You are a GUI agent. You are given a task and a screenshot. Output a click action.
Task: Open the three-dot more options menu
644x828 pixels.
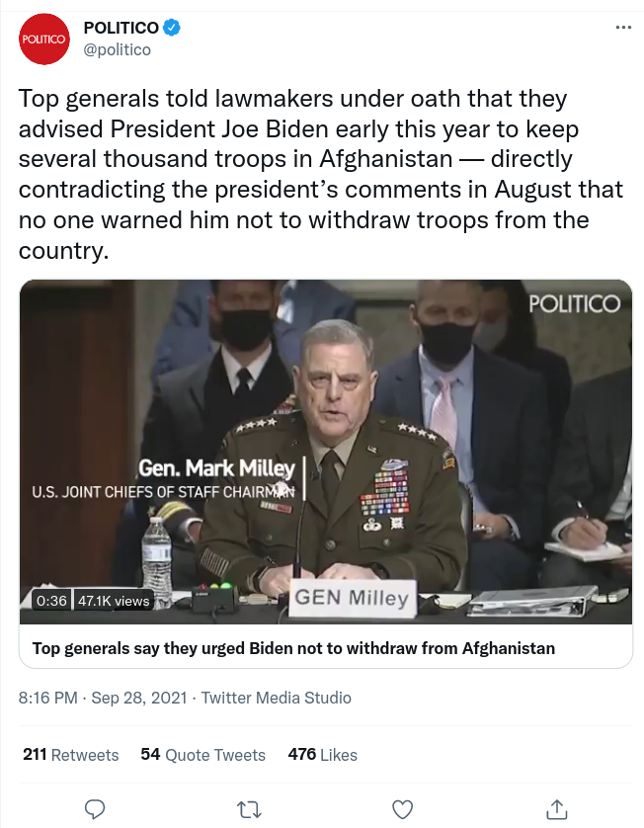[622, 28]
